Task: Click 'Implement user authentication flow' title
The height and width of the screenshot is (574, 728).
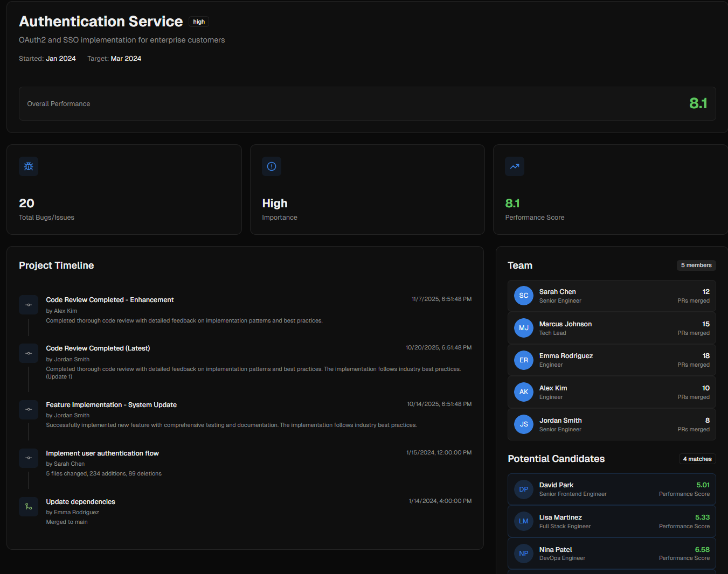Action: (102, 453)
